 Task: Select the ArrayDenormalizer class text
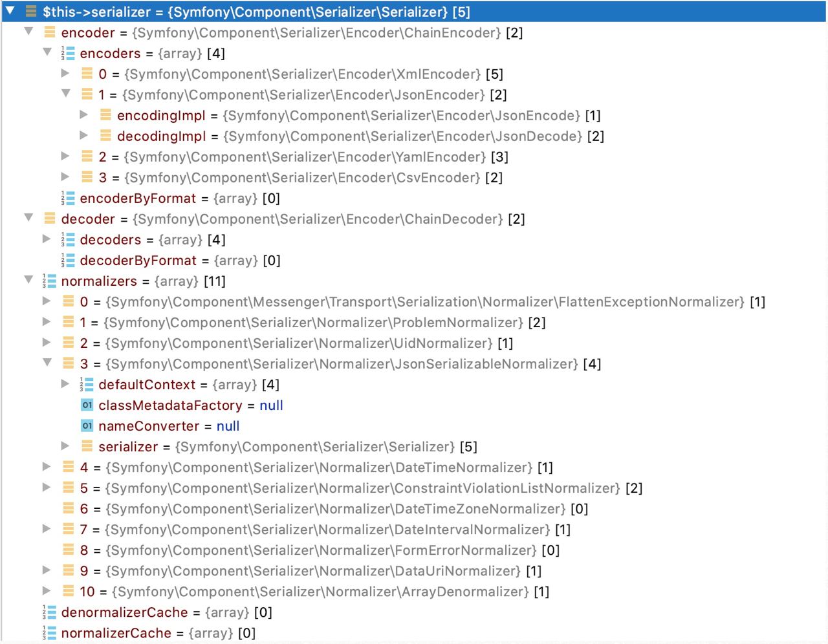[320, 592]
